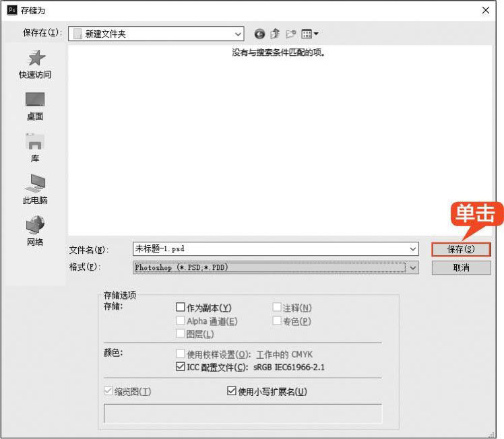Toggle the 专色 checkbox
Image resolution: width=504 pixels, height=439 pixels.
click(277, 320)
